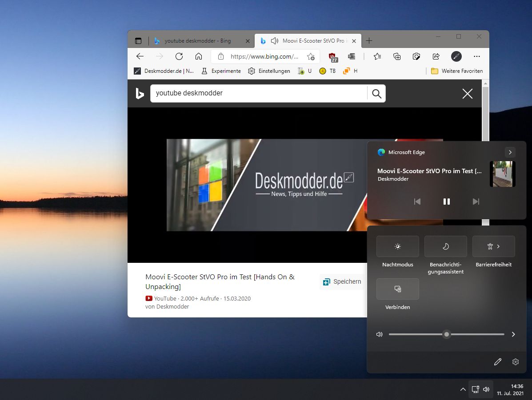
Task: Close the Bing video overlay X
Action: 468,94
